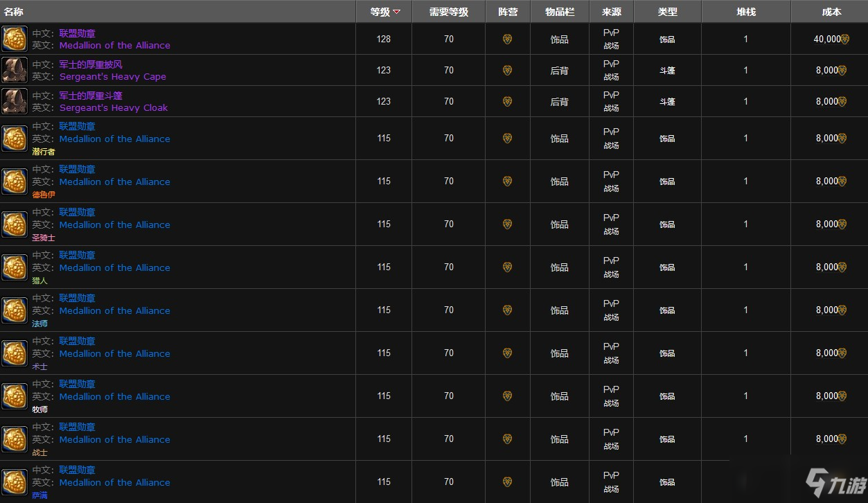Click the medallion icon in the 牧师 row

point(15,396)
